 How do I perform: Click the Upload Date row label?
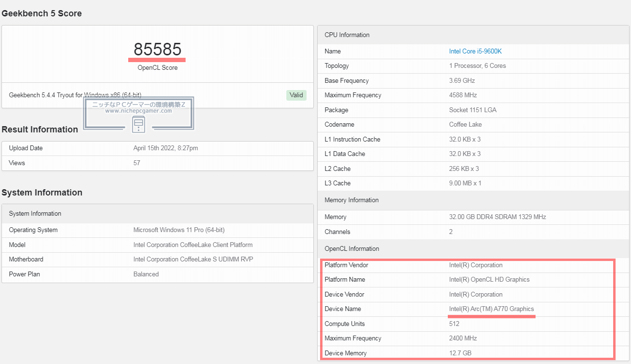point(26,148)
